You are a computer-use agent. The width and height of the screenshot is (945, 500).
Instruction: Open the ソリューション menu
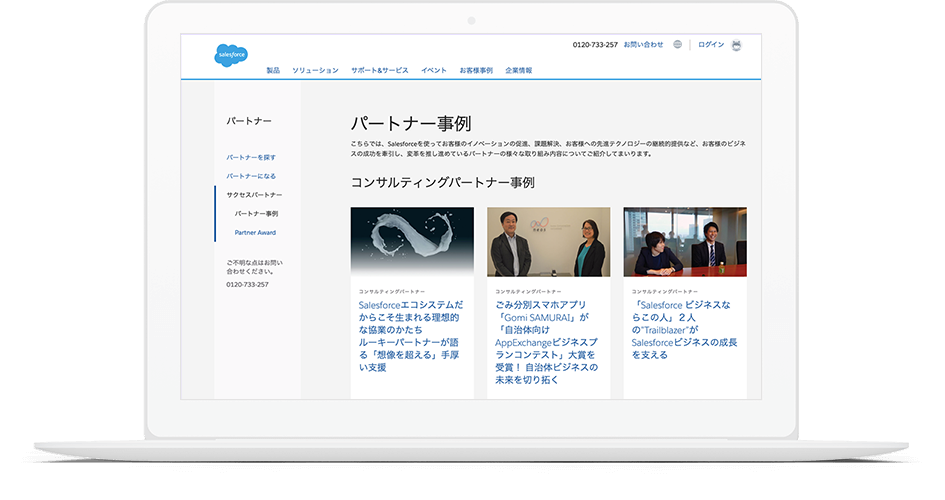(x=315, y=70)
